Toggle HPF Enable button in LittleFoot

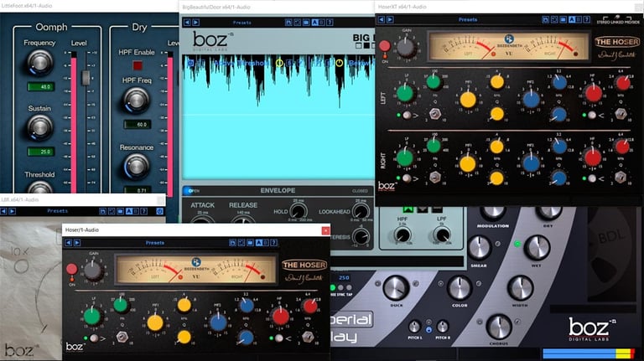coord(138,65)
